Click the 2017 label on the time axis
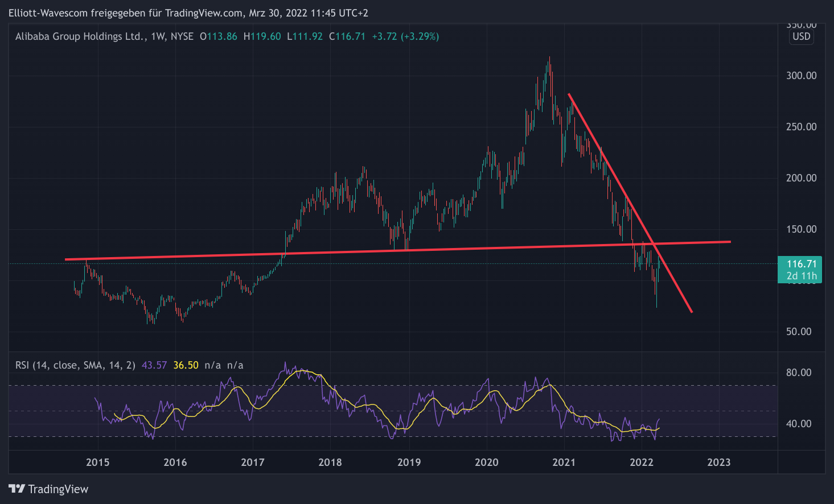Image resolution: width=834 pixels, height=504 pixels. pos(252,462)
